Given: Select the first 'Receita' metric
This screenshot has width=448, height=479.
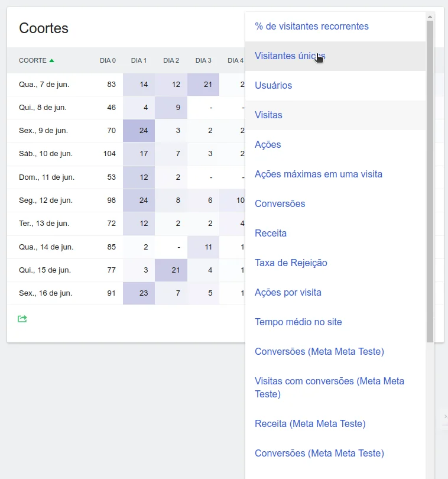Looking at the screenshot, I should (271, 234).
